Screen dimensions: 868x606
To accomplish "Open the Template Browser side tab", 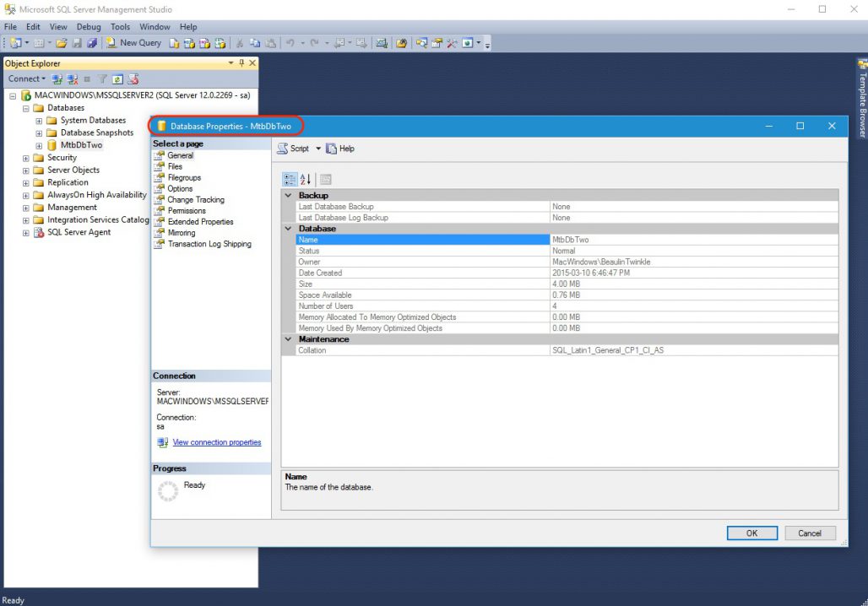I will (862, 99).
